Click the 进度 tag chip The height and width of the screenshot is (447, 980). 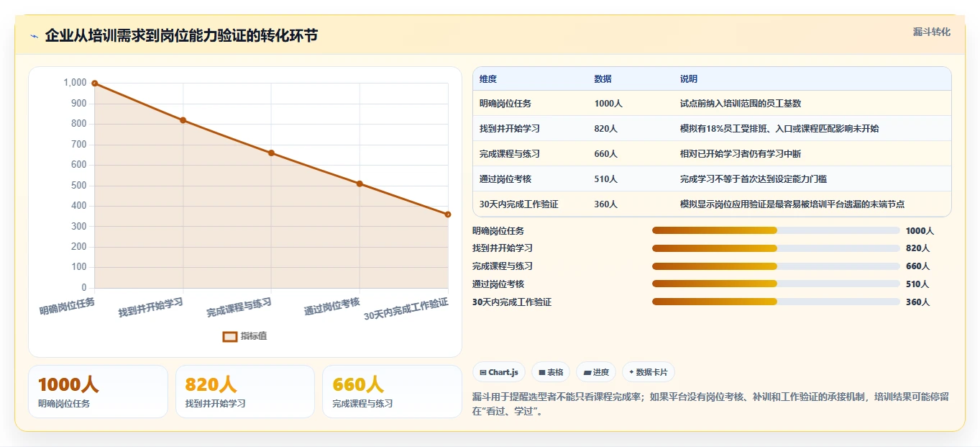click(596, 372)
